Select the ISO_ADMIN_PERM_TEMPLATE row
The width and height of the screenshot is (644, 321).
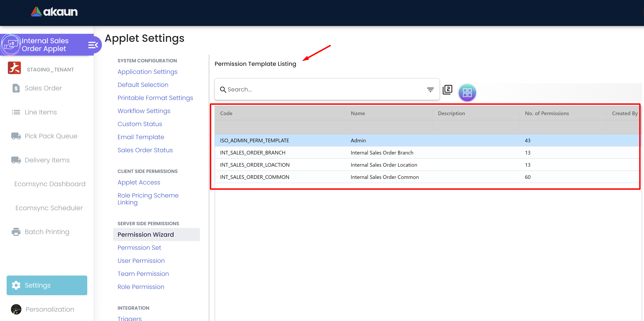[254, 141]
